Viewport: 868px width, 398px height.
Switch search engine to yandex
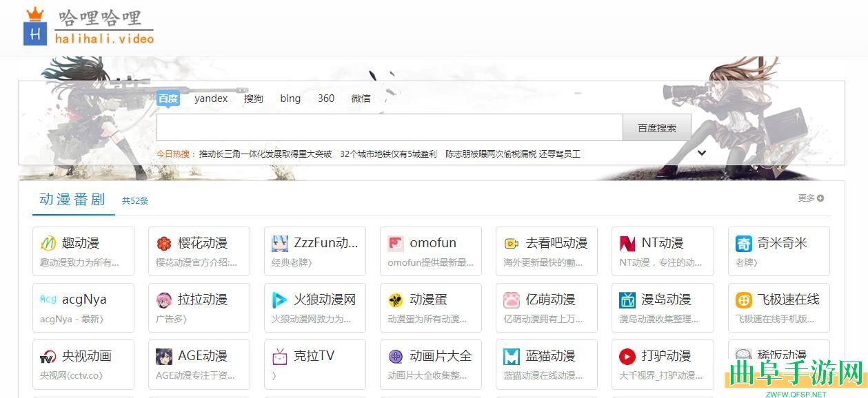tap(211, 98)
